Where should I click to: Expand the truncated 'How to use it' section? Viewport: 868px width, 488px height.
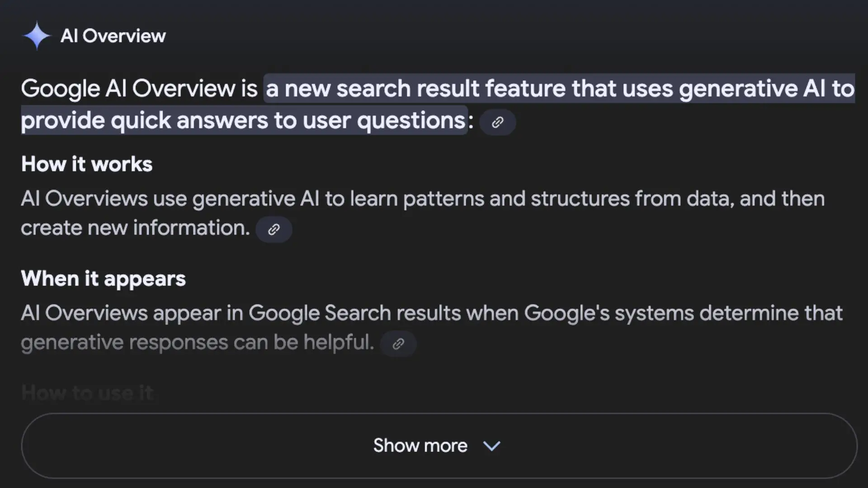point(434,446)
